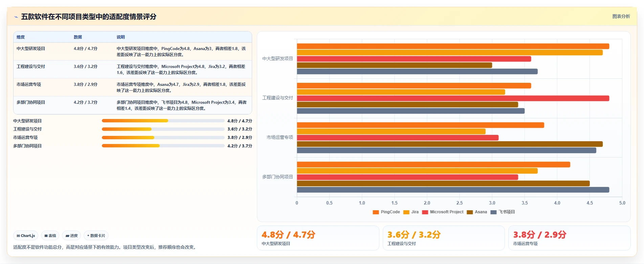Select table cell 工程建设与交付 in 维度 column

pos(31,67)
